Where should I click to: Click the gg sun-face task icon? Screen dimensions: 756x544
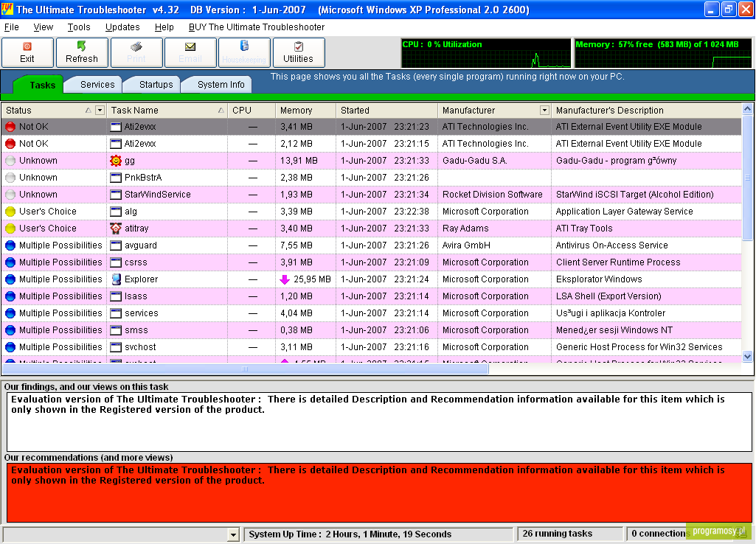[x=116, y=161]
